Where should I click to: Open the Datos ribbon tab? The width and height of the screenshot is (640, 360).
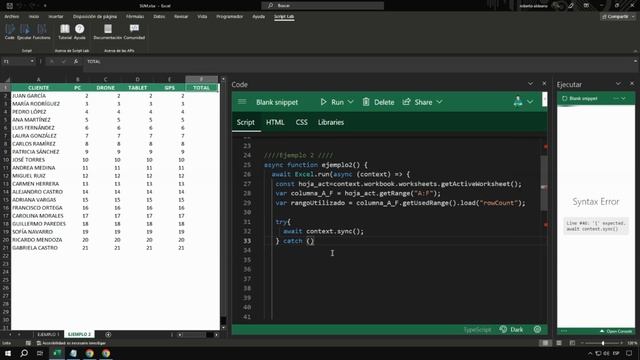point(159,16)
